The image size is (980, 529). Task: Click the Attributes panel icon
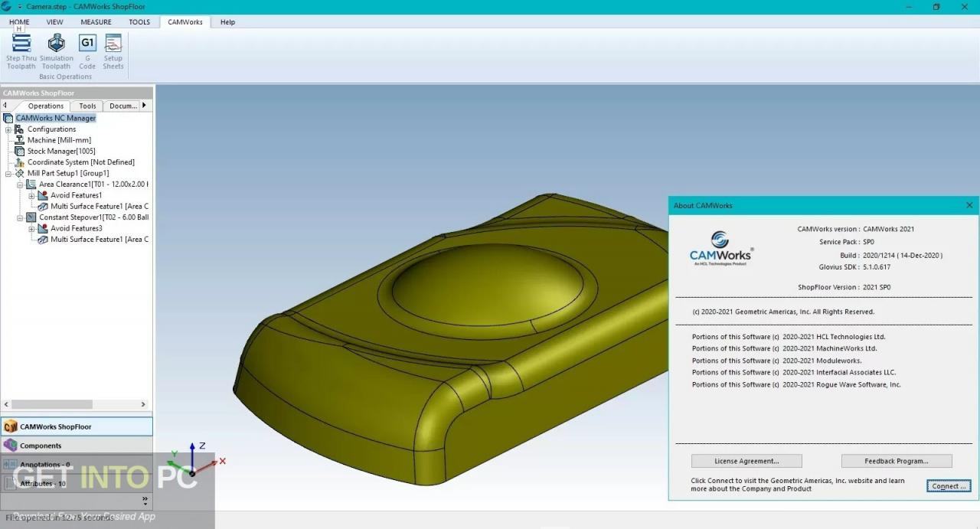coord(10,483)
